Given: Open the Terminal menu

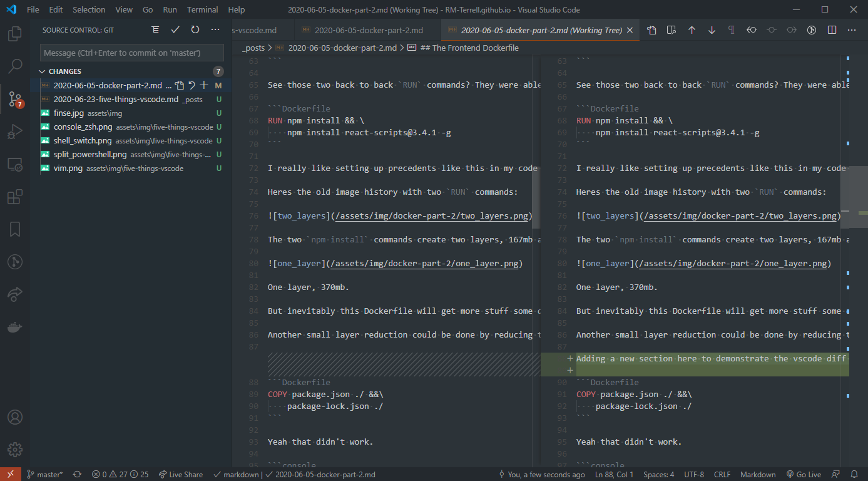Looking at the screenshot, I should coord(203,10).
